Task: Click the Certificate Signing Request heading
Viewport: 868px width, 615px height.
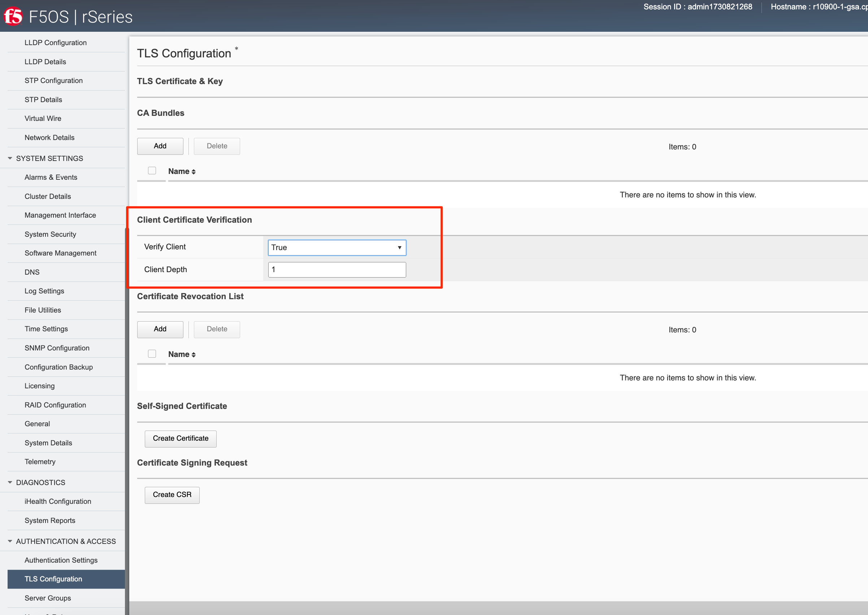Action: pos(192,463)
